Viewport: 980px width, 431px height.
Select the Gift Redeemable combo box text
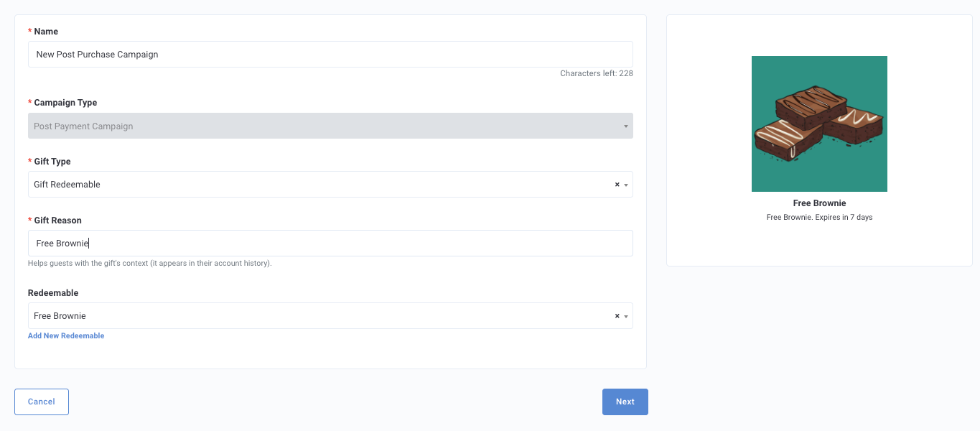coord(67,185)
